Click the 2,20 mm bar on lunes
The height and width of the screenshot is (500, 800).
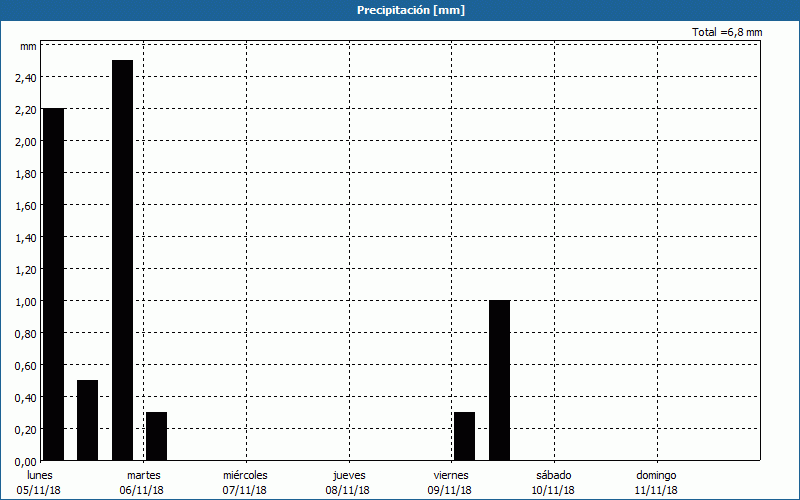pyautogui.click(x=54, y=284)
